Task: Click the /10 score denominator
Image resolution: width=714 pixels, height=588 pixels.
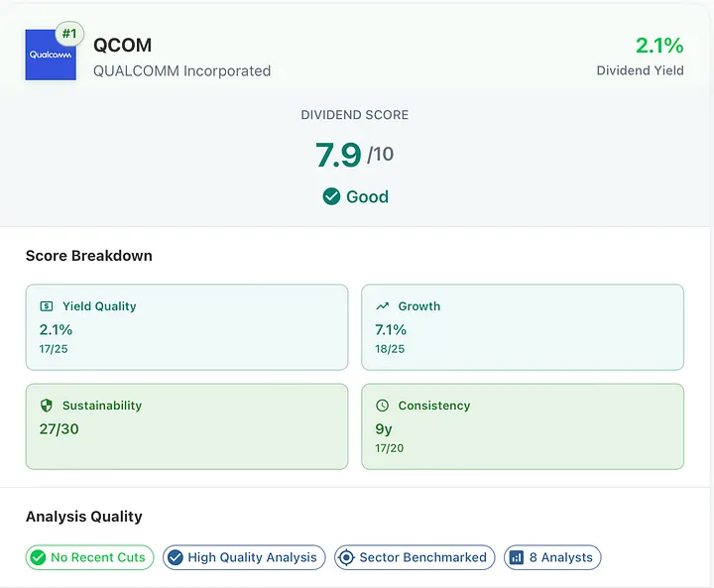Action: (x=380, y=155)
